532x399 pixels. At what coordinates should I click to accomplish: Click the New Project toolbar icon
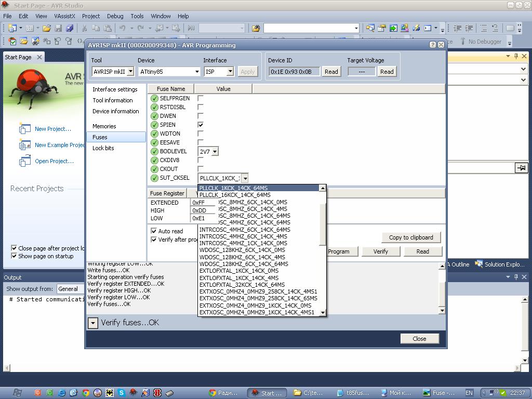[x=12, y=28]
